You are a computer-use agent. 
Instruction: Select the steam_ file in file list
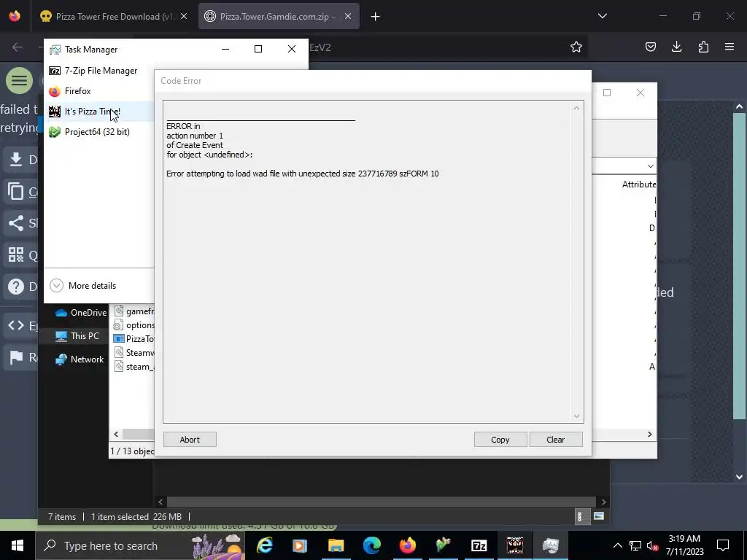coord(133,367)
